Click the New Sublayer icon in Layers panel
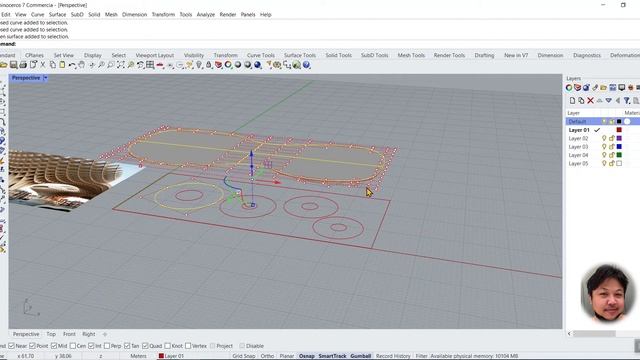 581,100
